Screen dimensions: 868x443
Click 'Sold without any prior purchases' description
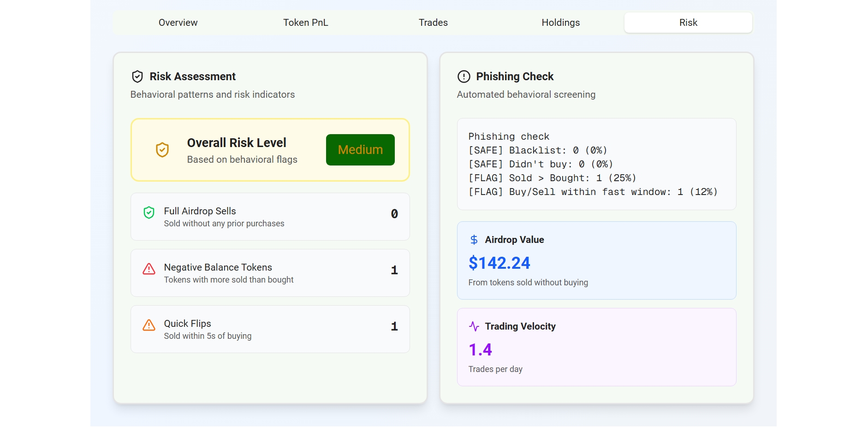[224, 224]
